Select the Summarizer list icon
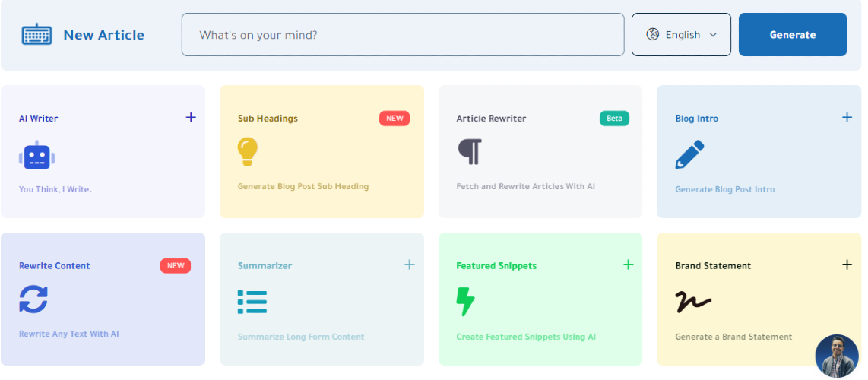 252,302
